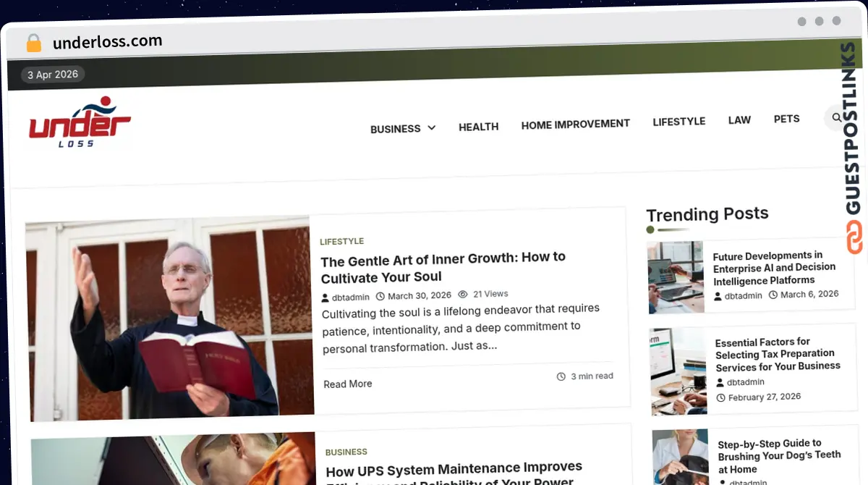Viewport: 868px width, 485px height.
Task: Go to Home Improvement category
Action: [576, 125]
